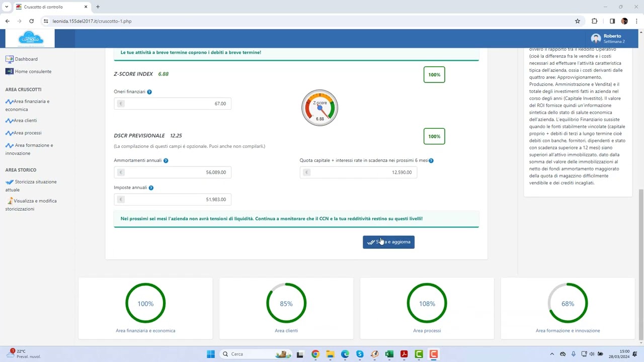The image size is (644, 362).
Task: Open the browser tab search dropdown arrow
Action: pyautogui.click(x=7, y=7)
